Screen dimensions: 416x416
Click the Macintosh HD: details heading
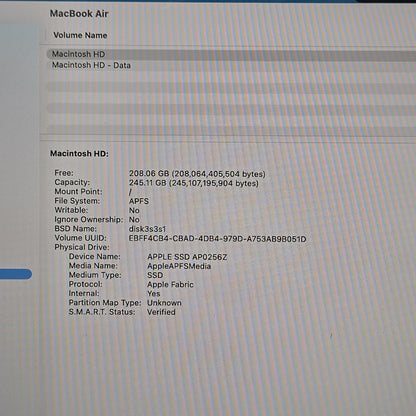click(79, 154)
